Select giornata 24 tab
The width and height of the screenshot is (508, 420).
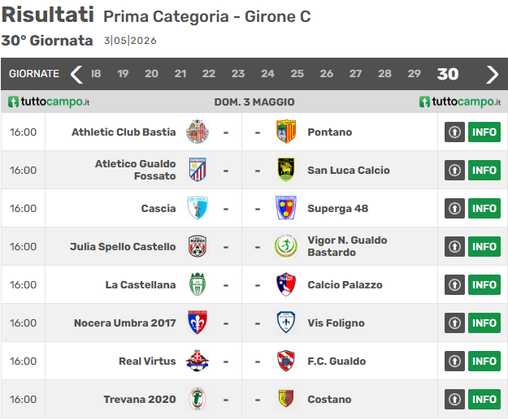(x=267, y=74)
